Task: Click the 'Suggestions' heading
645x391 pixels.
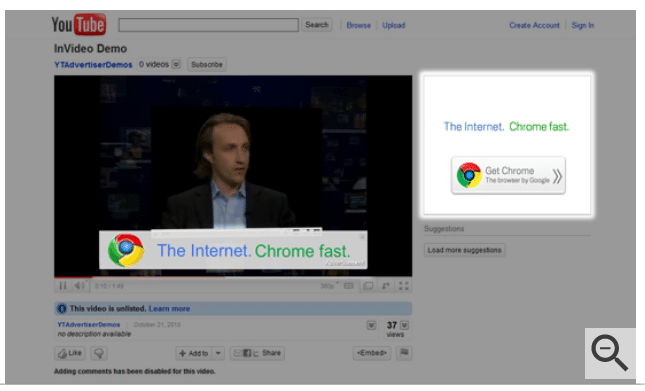Action: 444,229
